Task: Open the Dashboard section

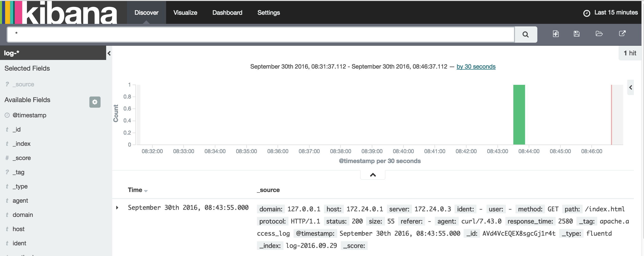Action: 227,12
